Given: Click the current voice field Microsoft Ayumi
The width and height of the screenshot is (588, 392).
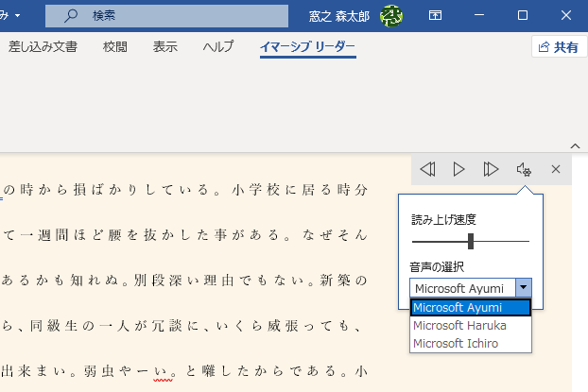Looking at the screenshot, I should tap(463, 288).
